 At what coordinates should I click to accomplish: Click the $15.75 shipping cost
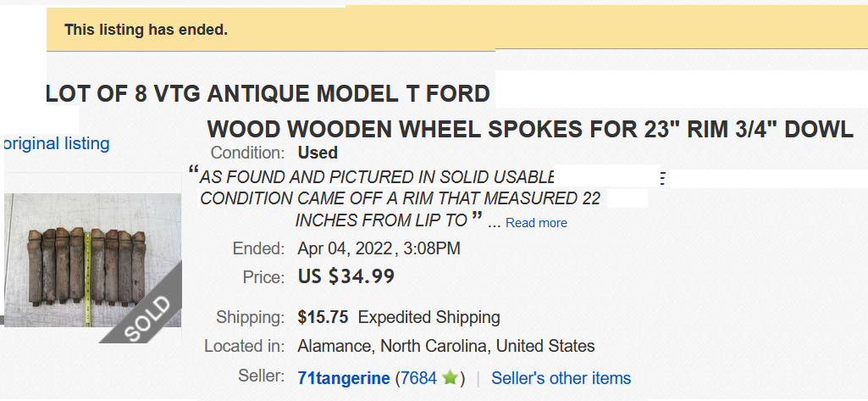[x=323, y=318]
